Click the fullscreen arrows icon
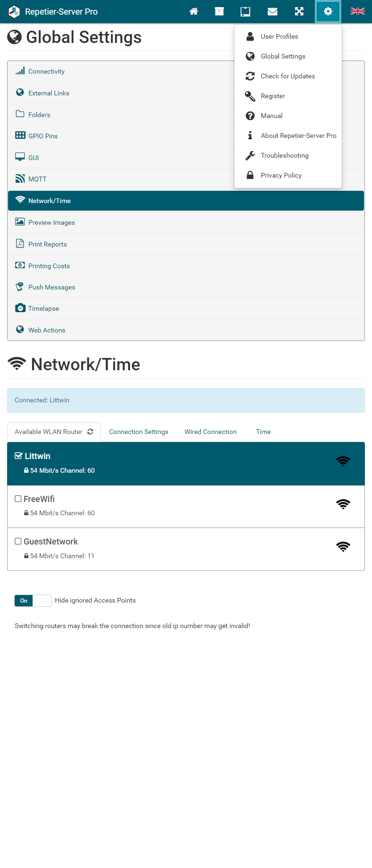The image size is (372, 868). pyautogui.click(x=299, y=12)
